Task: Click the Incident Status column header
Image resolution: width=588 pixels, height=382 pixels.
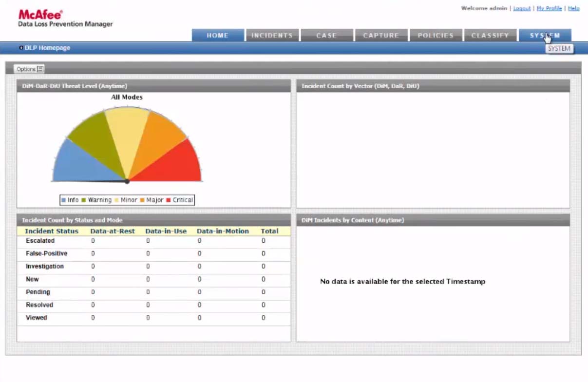Action: (52, 231)
